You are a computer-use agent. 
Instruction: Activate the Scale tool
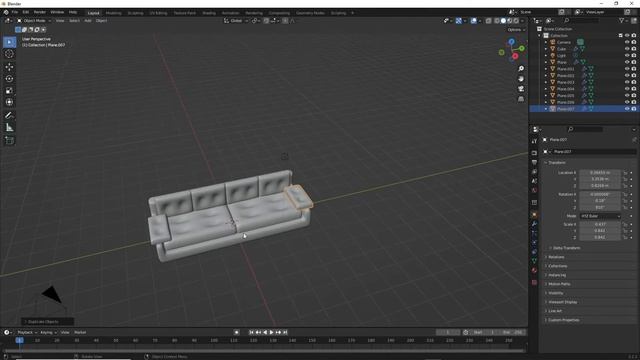tap(9, 90)
